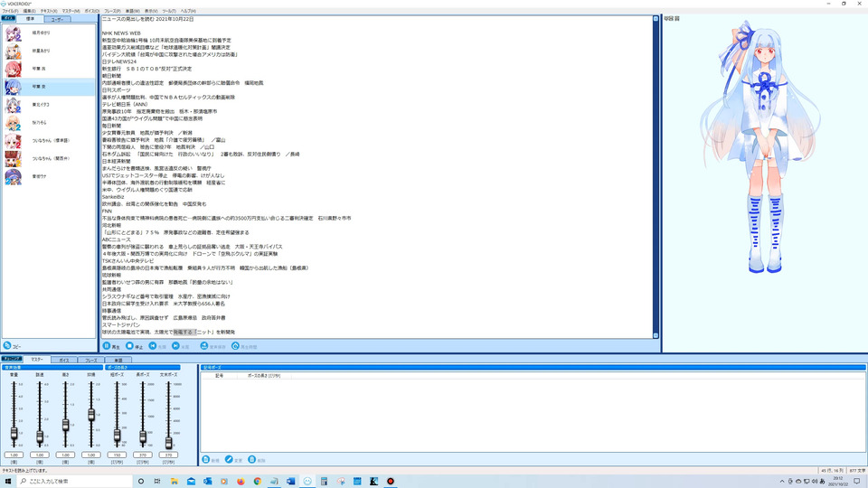Click the 新規 (new) symbol pause icon
Screen dimensions: 868x488
click(206, 460)
